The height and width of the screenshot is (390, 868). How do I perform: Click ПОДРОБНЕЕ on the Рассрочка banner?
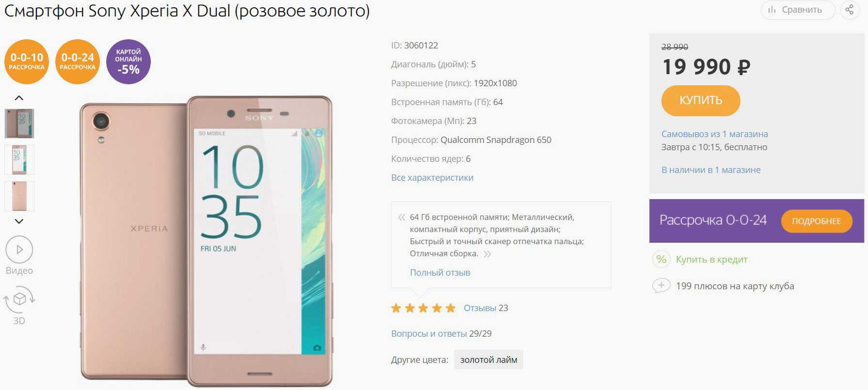817,221
